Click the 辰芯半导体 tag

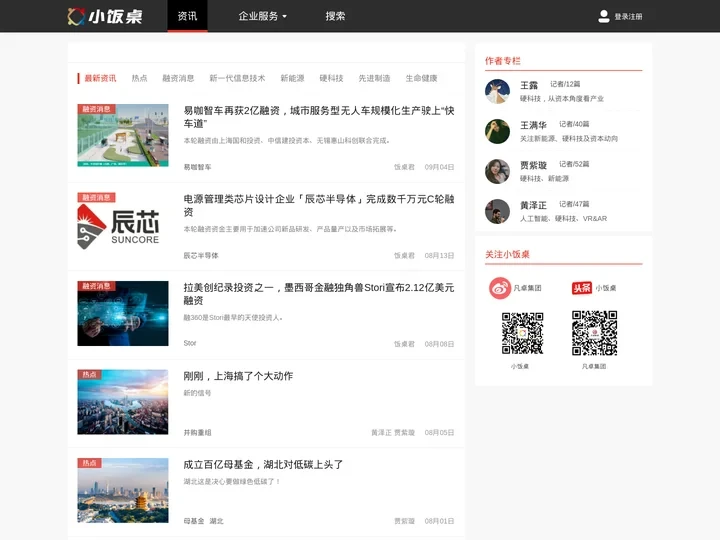pyautogui.click(x=201, y=256)
